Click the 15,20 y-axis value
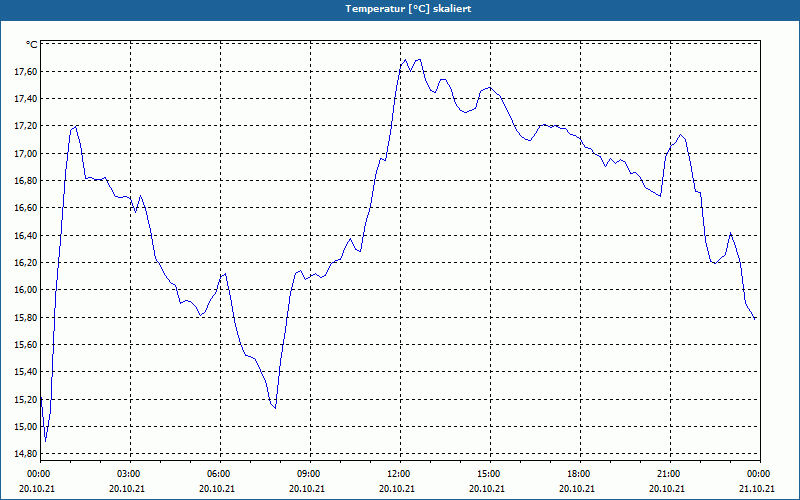This screenshot has height=500, width=800. (x=26, y=399)
